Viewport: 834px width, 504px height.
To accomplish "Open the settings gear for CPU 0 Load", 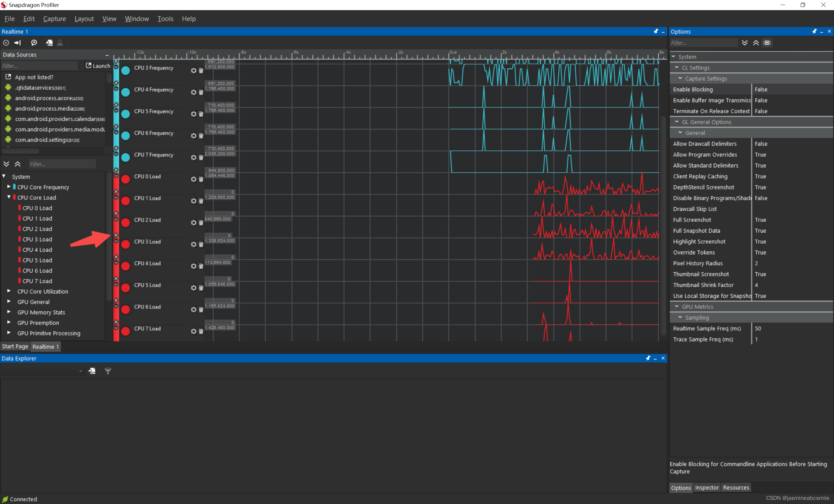I will click(194, 179).
